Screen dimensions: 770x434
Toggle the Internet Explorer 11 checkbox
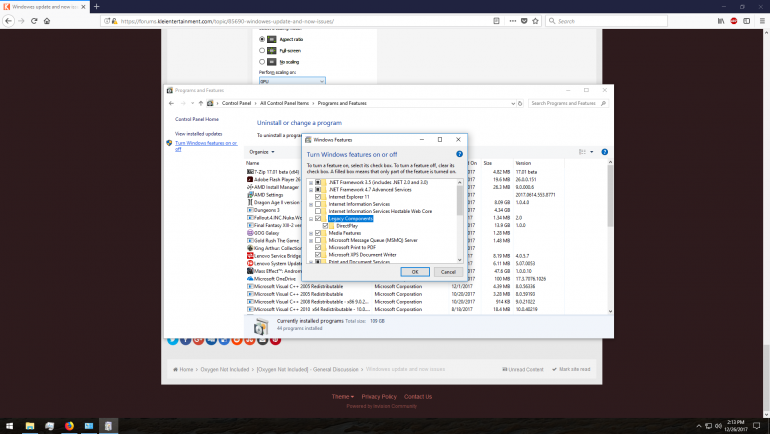(318, 197)
